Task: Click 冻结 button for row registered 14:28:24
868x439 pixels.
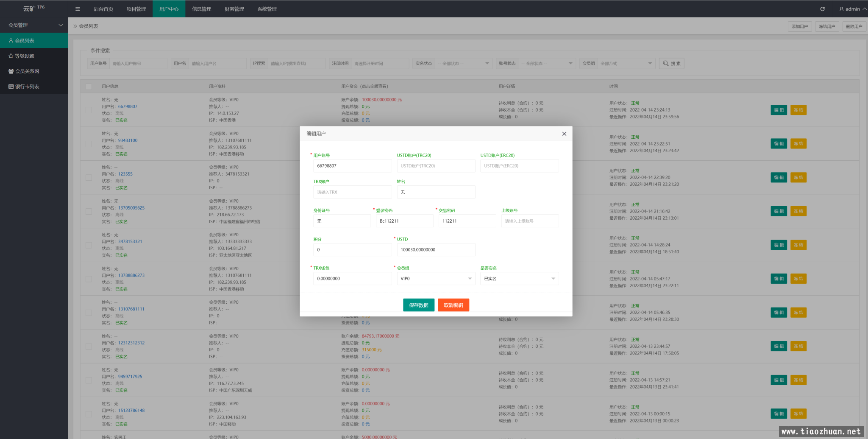Action: [798, 245]
